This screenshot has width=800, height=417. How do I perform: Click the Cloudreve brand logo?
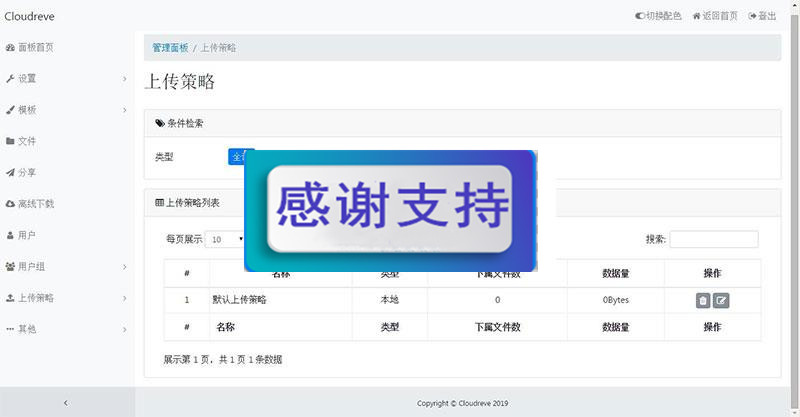[x=30, y=16]
